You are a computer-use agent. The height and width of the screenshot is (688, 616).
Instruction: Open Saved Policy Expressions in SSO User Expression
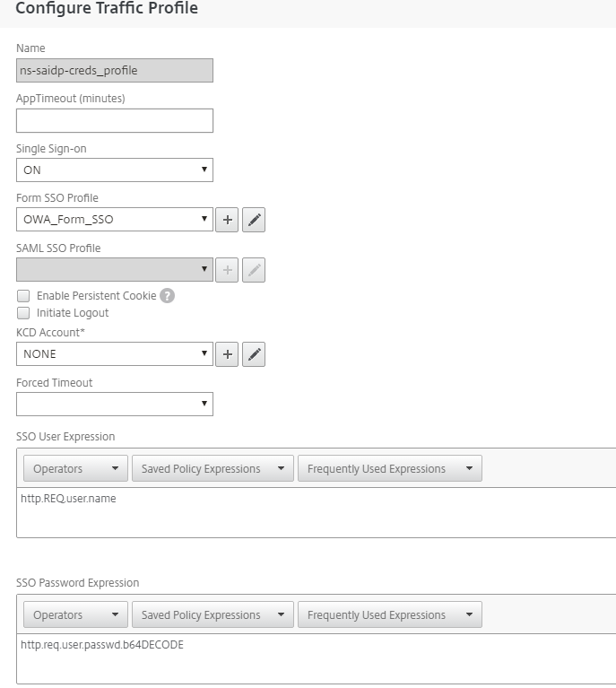coord(212,469)
